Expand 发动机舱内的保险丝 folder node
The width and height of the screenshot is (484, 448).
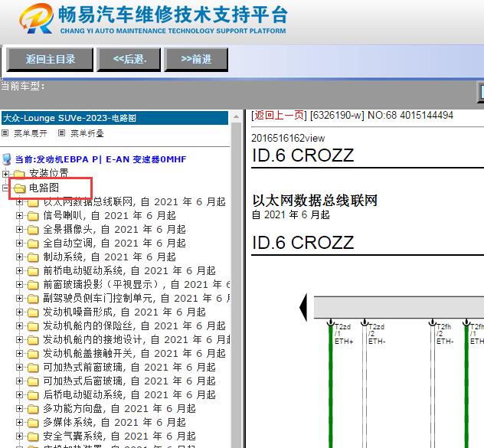tap(19, 325)
